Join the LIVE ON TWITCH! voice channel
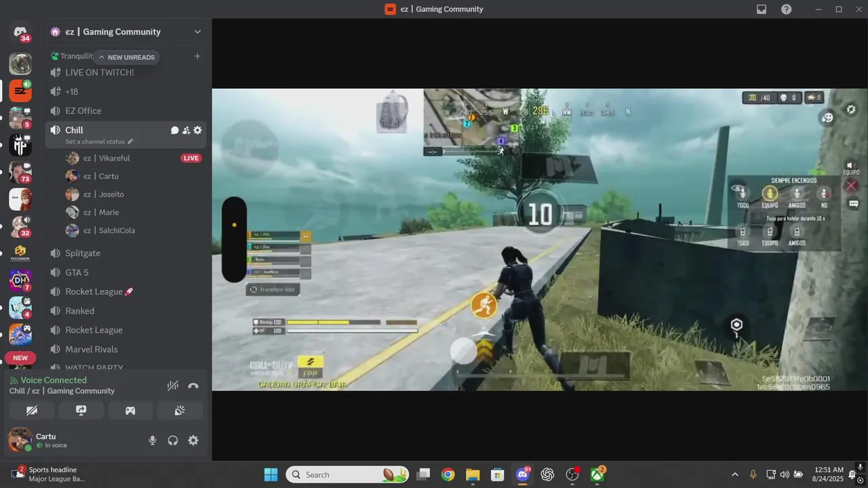The image size is (868, 488). 126,73
